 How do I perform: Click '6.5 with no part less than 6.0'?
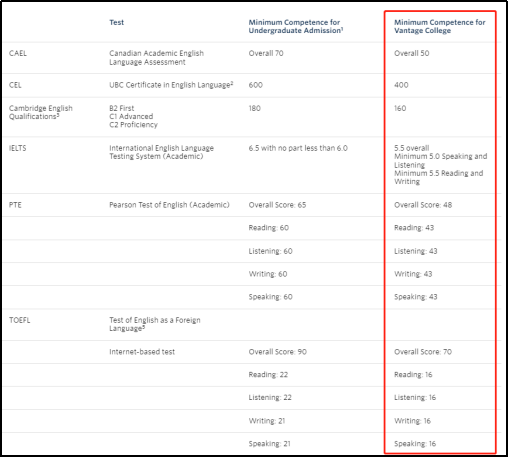[298, 148]
